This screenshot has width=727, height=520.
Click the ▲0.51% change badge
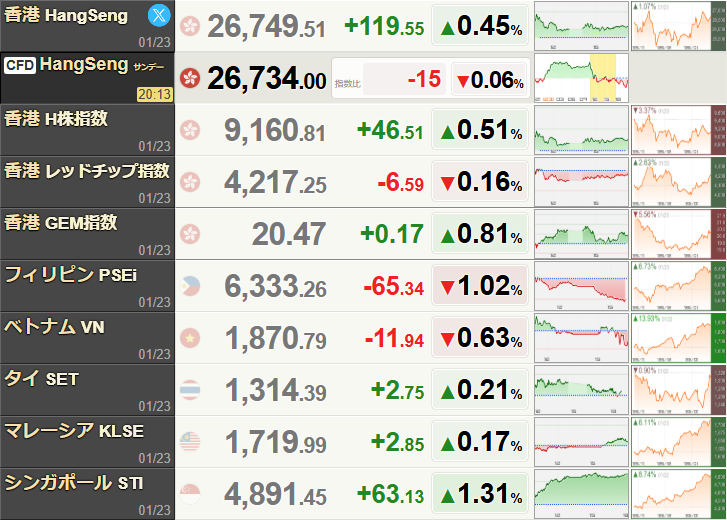click(x=480, y=129)
